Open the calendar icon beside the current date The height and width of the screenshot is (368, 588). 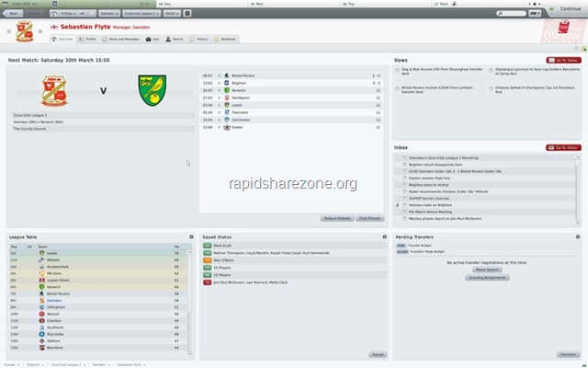(5, 4)
